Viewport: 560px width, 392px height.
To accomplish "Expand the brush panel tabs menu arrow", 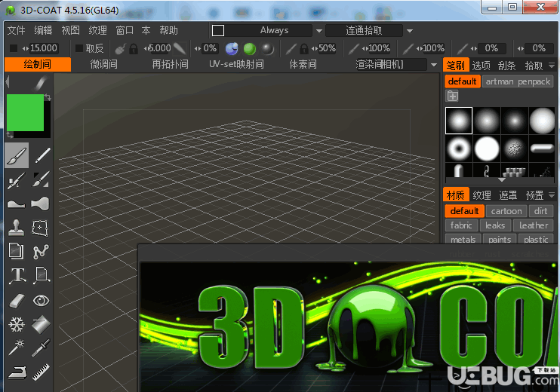I will [552, 66].
